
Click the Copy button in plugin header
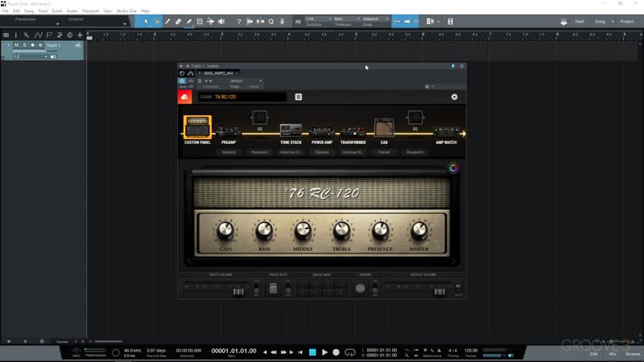click(x=235, y=87)
